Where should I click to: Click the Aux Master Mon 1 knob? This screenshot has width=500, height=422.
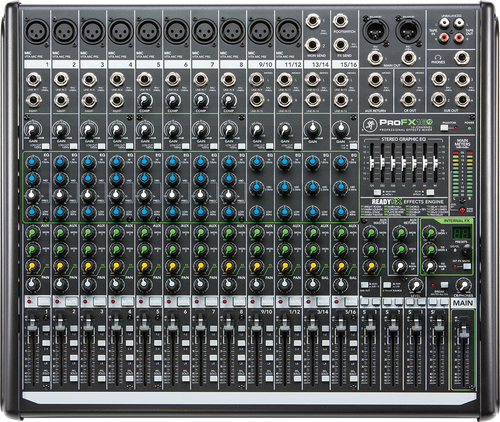tap(370, 233)
